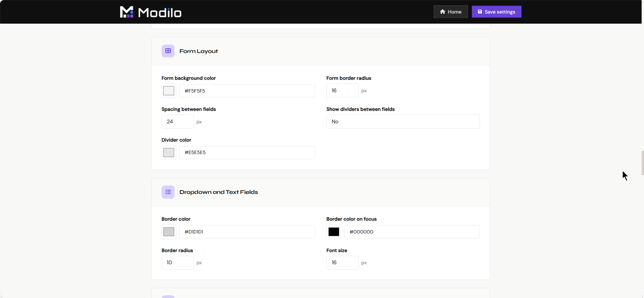Viewport: 644px width, 298px height.
Task: Open Border color swatch picker
Action: coord(169,232)
